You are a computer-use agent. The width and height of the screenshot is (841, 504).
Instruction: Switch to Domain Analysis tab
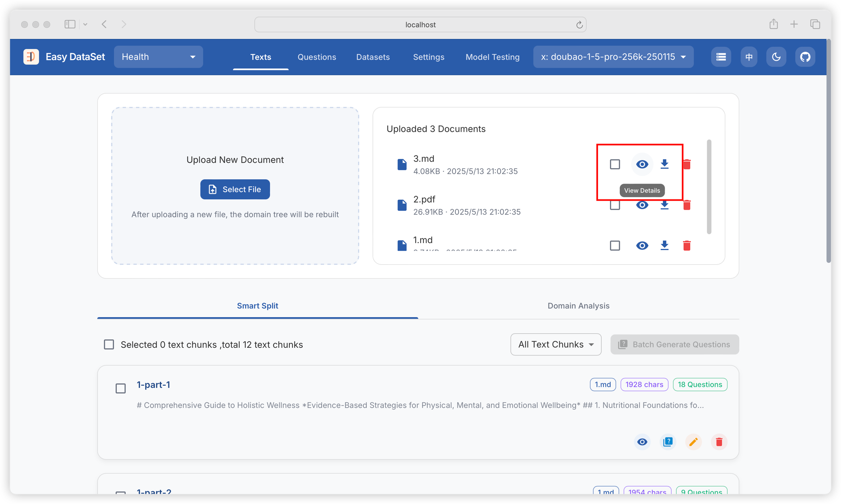578,306
